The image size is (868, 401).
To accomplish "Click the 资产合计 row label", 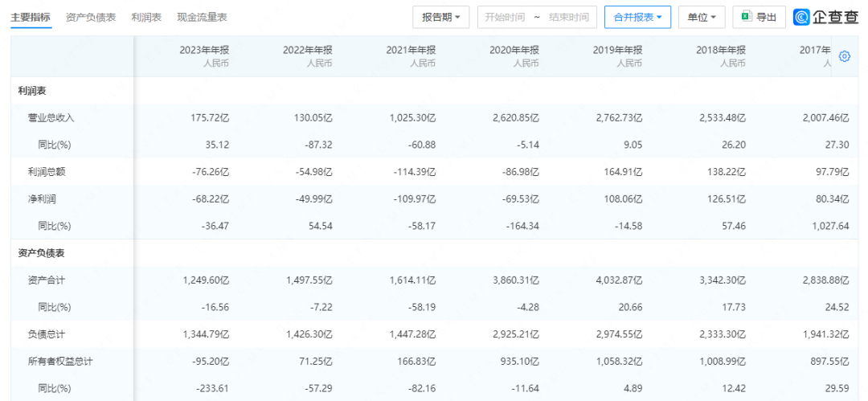I will (47, 280).
